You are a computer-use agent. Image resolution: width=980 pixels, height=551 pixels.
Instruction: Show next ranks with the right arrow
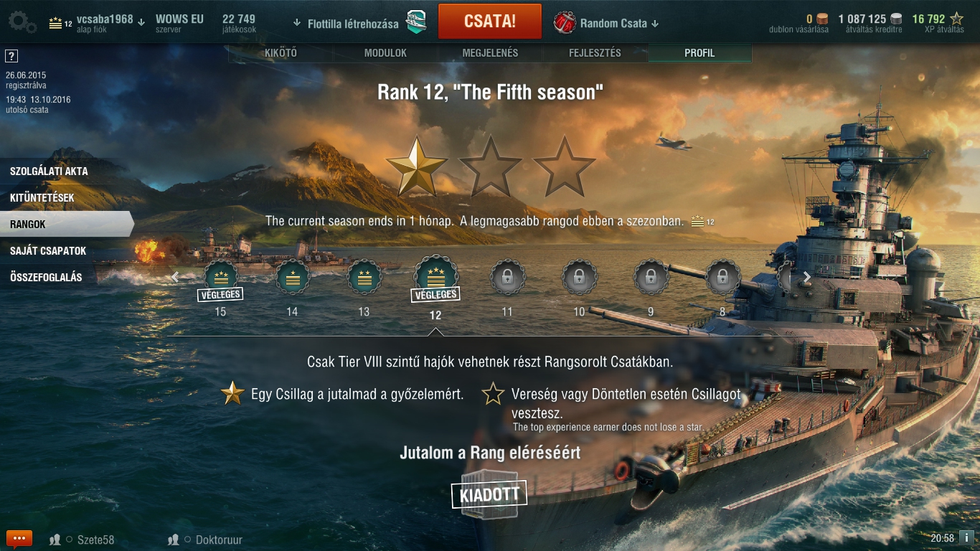click(806, 277)
